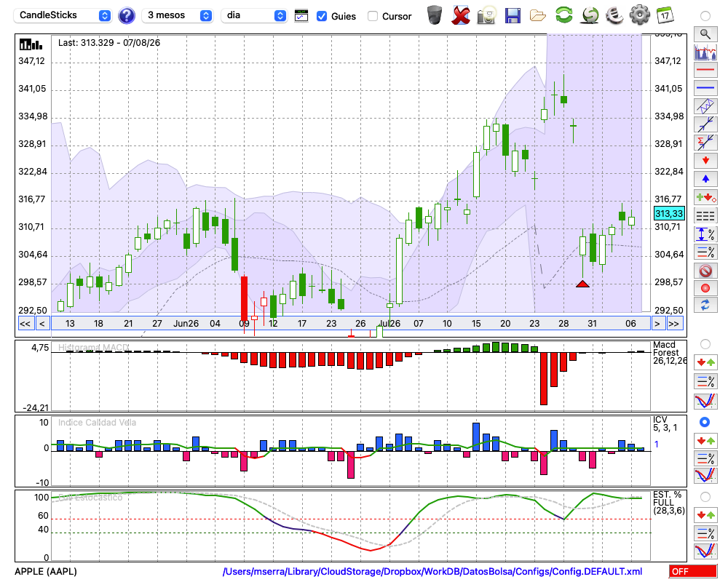728x582 pixels.
Task: Expand the 3 mesos period dropdown
Action: (177, 15)
